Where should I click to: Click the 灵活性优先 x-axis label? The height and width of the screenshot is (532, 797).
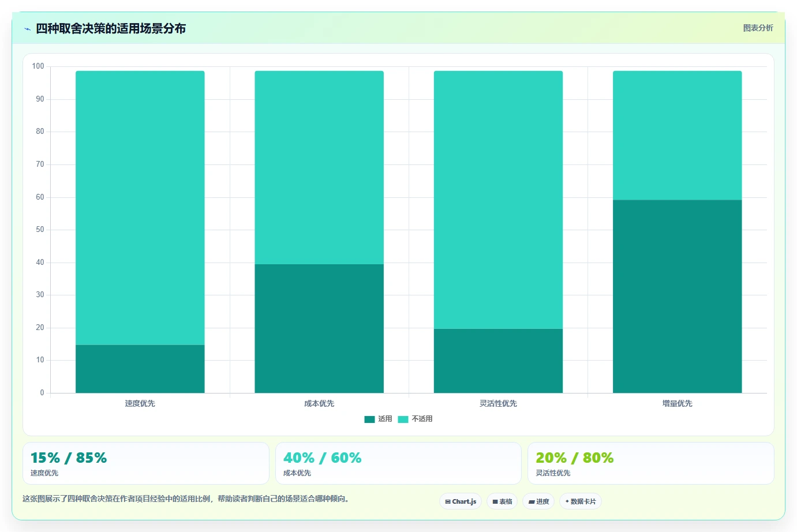point(498,403)
